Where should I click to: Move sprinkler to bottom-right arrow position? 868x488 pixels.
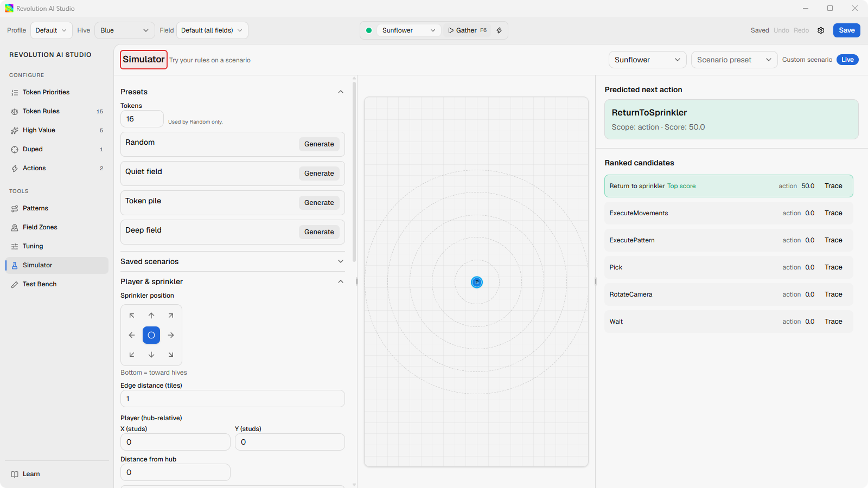(x=171, y=355)
